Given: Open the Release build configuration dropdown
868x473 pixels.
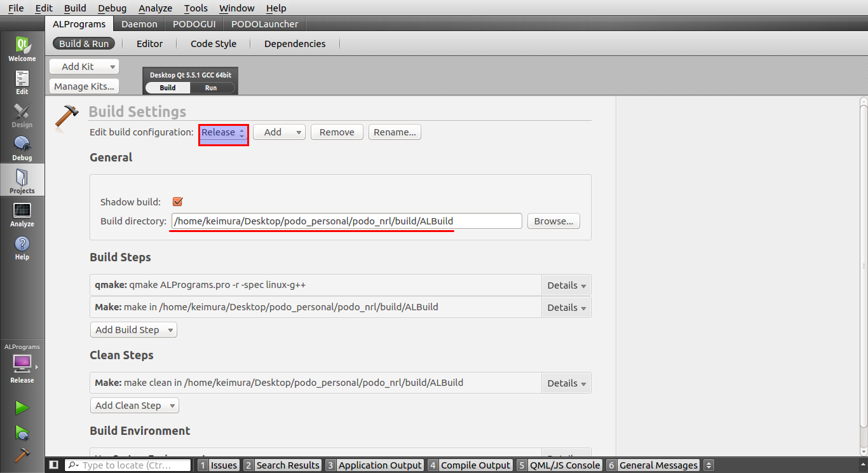Looking at the screenshot, I should tap(223, 132).
